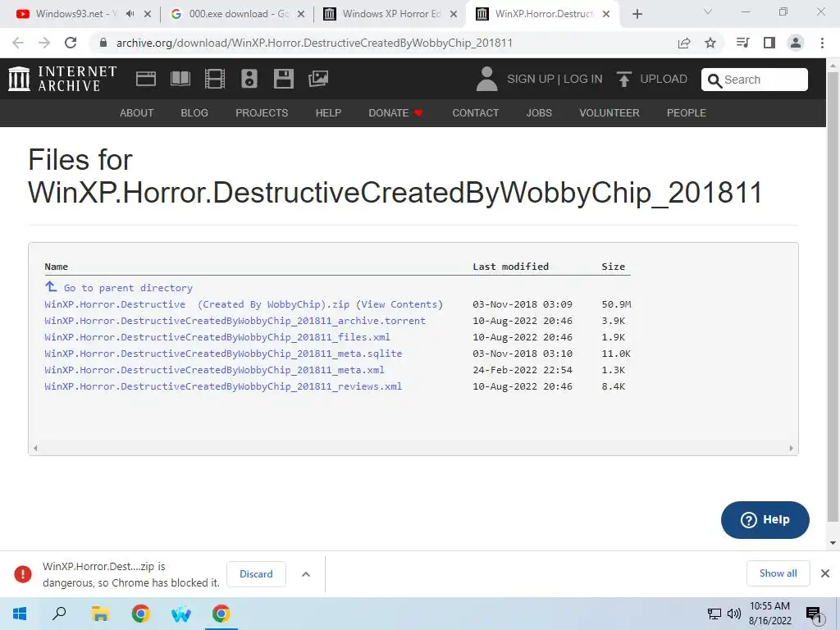
Task: Discard the blocked download
Action: point(256,574)
